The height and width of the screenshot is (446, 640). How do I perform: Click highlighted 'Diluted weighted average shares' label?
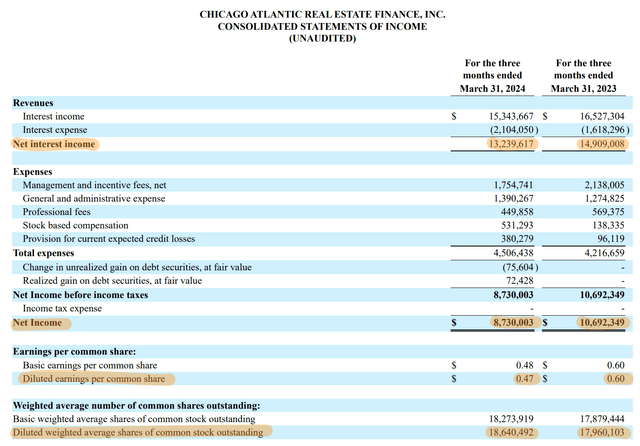(x=138, y=432)
